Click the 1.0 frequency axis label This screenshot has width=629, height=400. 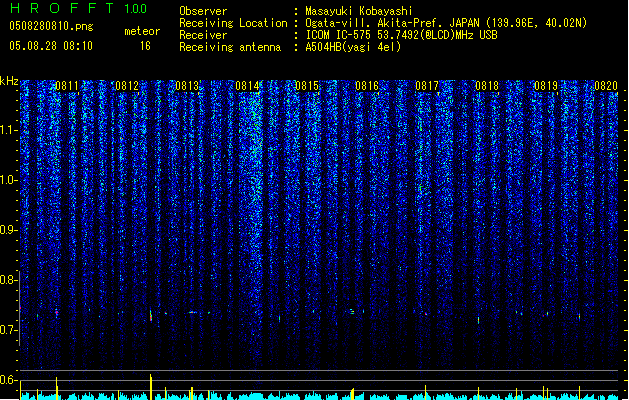(x=8, y=180)
